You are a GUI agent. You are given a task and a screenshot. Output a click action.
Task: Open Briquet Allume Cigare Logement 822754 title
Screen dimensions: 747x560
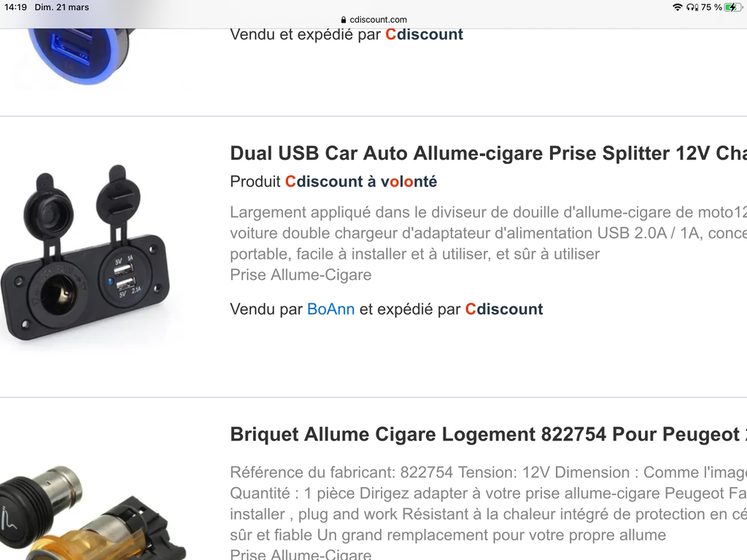click(488, 435)
